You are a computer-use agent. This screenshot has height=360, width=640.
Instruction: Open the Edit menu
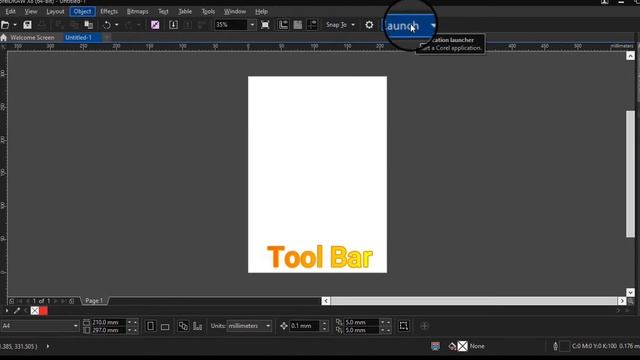point(10,11)
